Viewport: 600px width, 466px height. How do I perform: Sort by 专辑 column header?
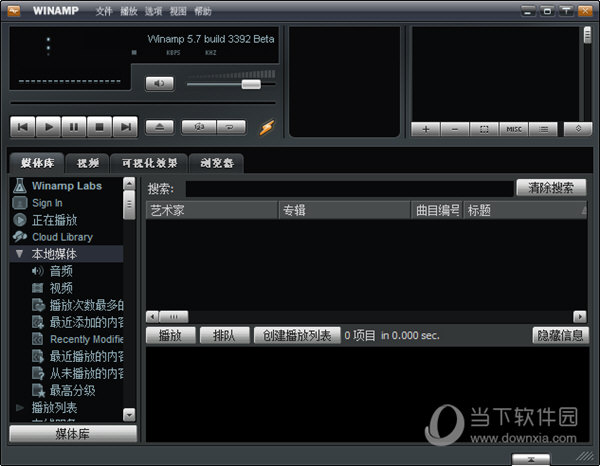coord(344,210)
